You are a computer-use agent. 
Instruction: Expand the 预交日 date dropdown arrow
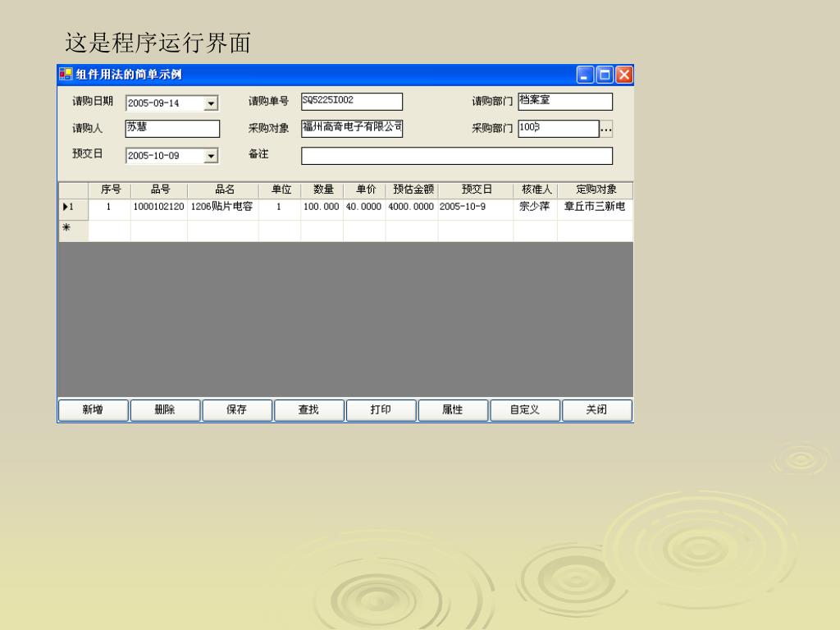(211, 155)
